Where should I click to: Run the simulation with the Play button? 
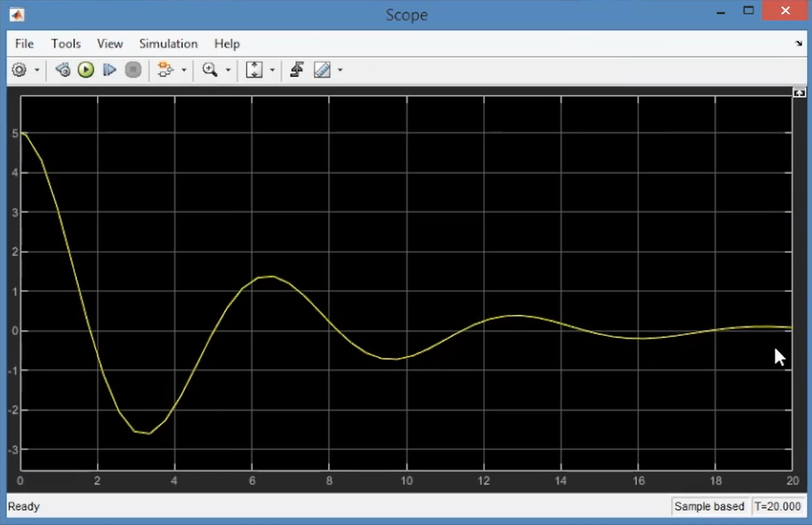click(x=86, y=69)
